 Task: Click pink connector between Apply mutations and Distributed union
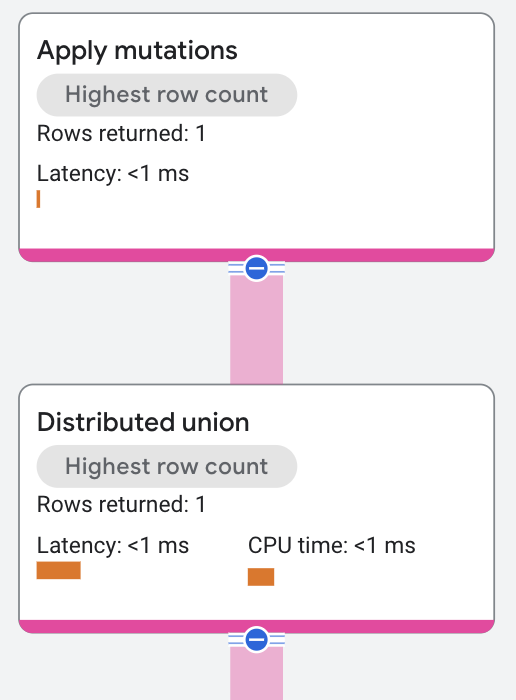click(x=256, y=330)
